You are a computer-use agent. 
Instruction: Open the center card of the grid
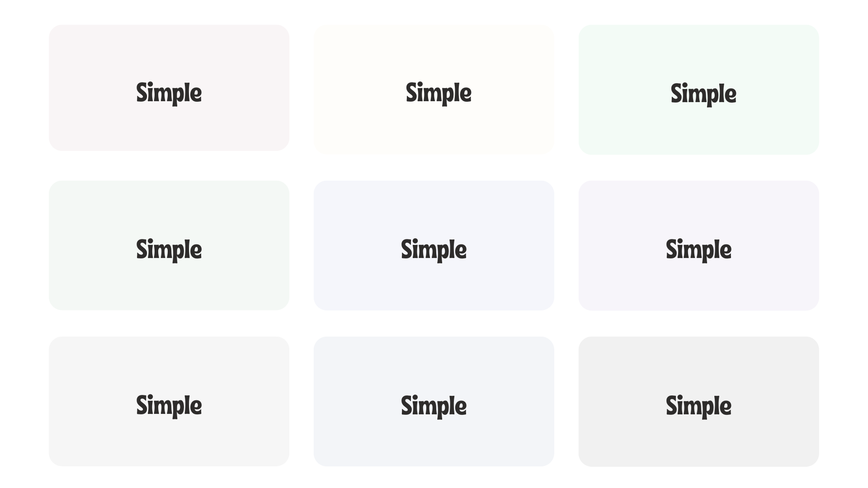click(x=434, y=245)
